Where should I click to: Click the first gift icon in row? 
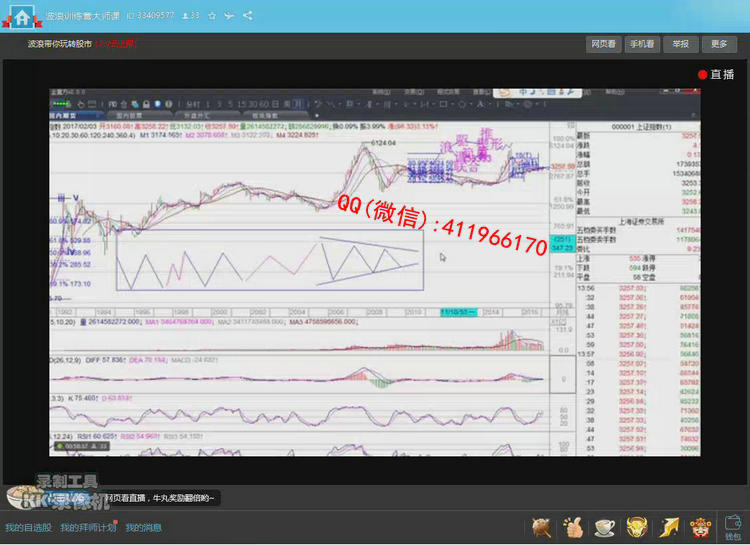click(x=541, y=526)
